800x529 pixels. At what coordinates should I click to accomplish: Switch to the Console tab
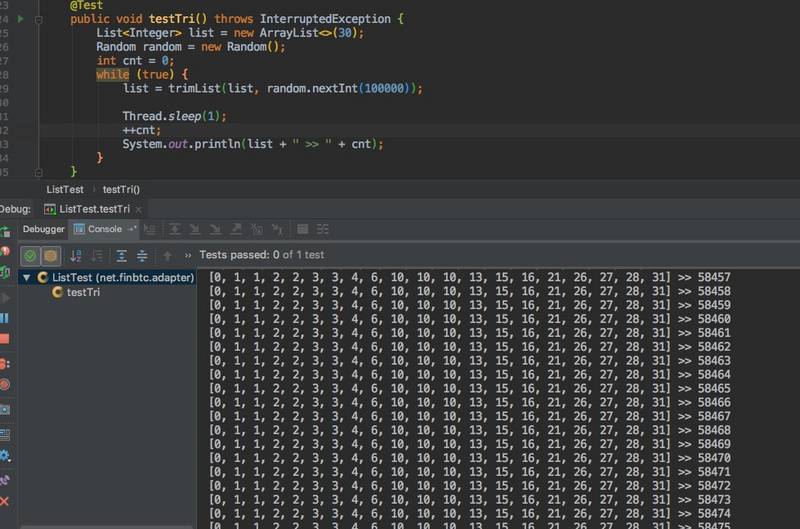tap(104, 229)
